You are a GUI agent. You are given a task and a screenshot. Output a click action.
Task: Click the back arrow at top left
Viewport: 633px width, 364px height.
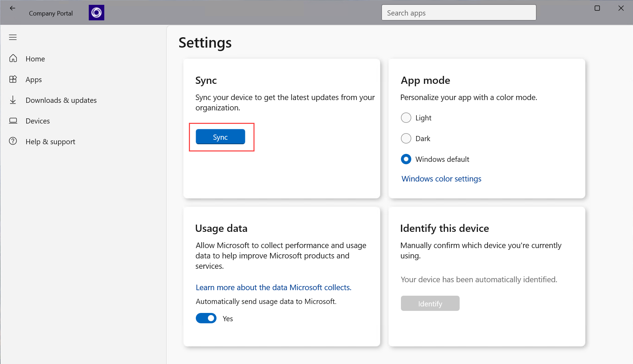coord(13,8)
